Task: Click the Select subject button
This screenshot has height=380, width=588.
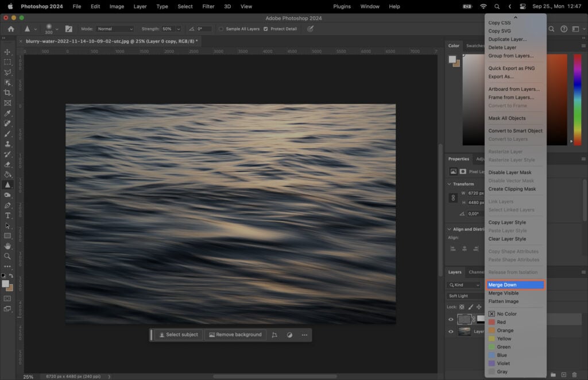Action: 178,335
